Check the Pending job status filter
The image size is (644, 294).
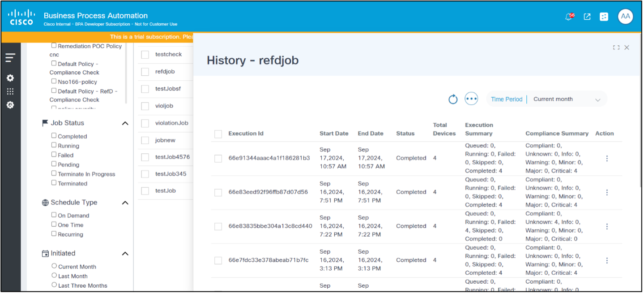point(54,164)
